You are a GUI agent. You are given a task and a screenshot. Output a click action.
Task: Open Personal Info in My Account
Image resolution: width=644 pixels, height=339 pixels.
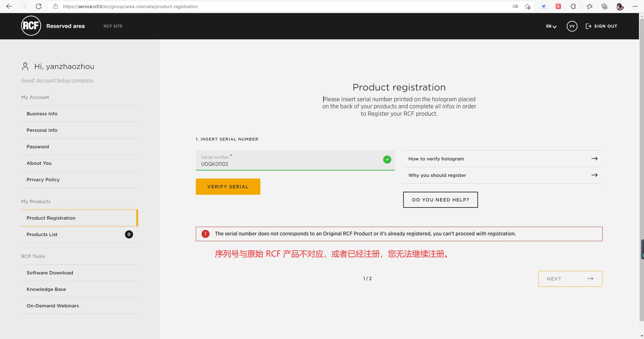pyautogui.click(x=80, y=130)
